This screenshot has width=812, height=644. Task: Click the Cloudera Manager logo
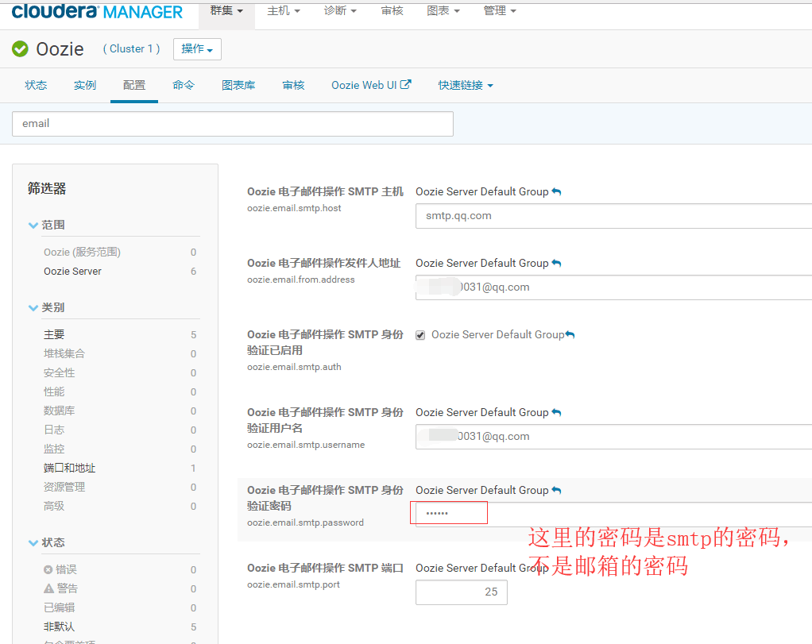point(97,11)
